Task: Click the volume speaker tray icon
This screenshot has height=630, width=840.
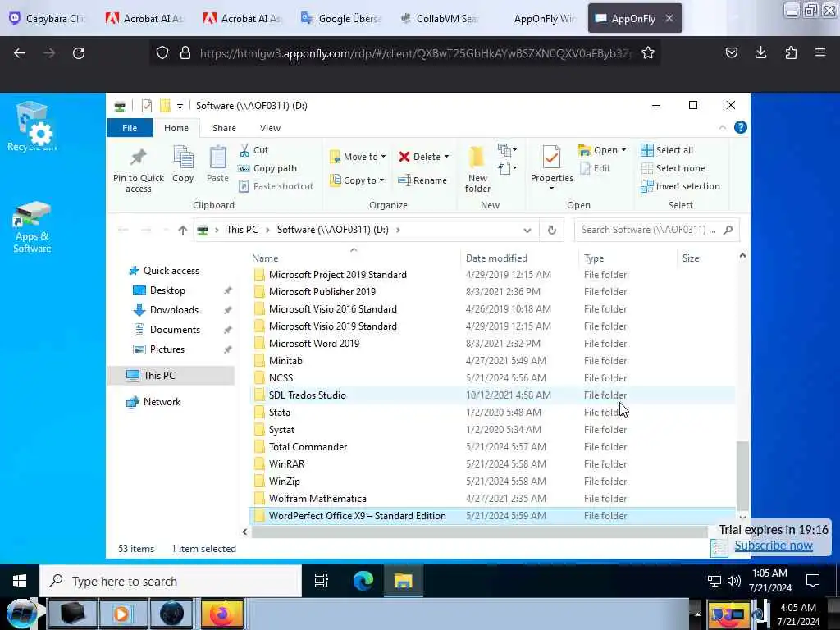Action: [x=734, y=581]
